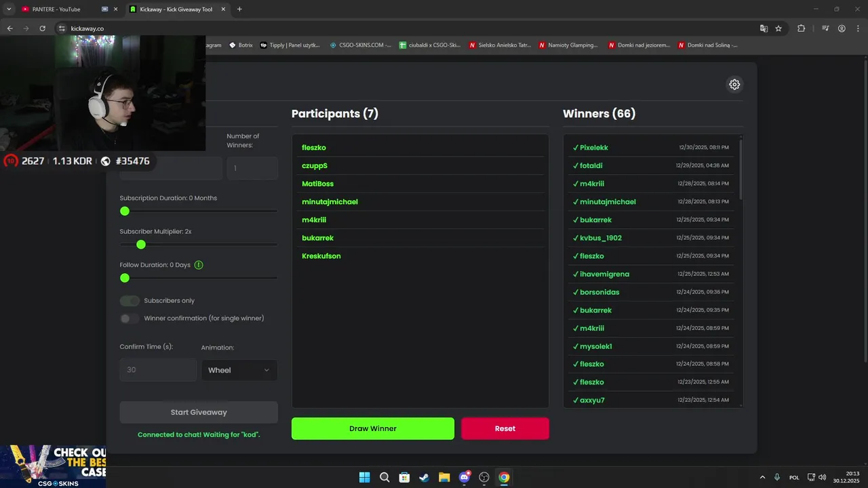The width and height of the screenshot is (868, 488).
Task: Open the Chrome profile icon
Action: (x=842, y=28)
